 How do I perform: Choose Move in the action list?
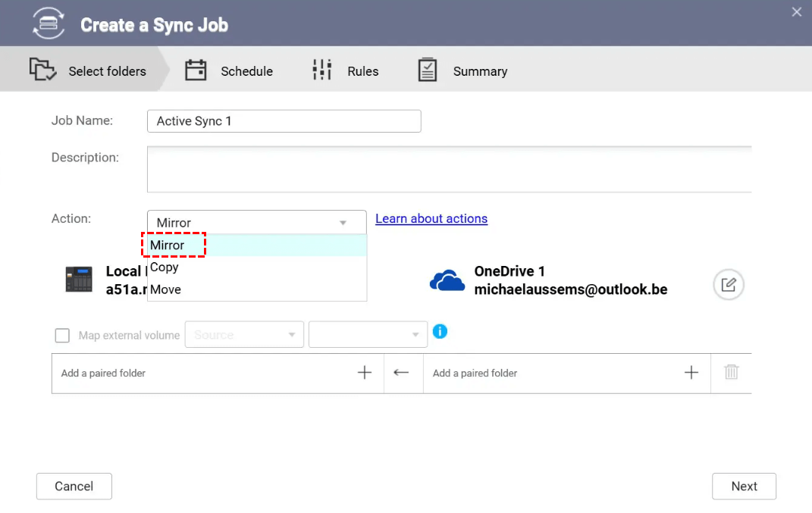(x=165, y=289)
